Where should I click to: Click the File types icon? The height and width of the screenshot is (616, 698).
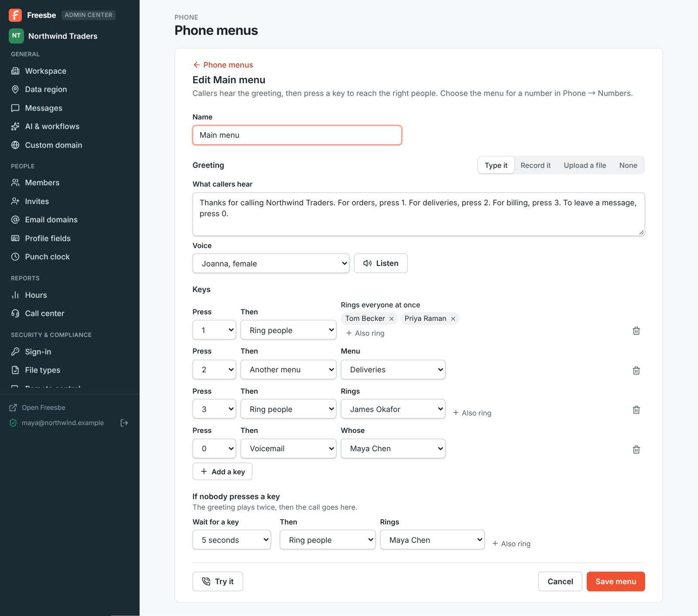coord(15,370)
